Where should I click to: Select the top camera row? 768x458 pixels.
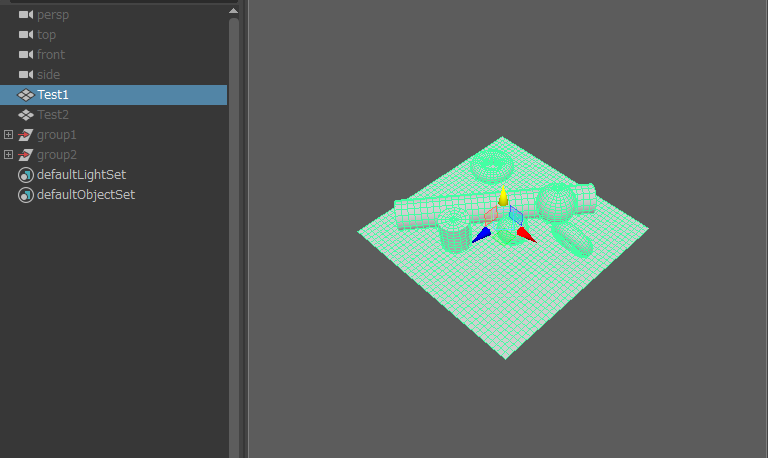click(114, 35)
